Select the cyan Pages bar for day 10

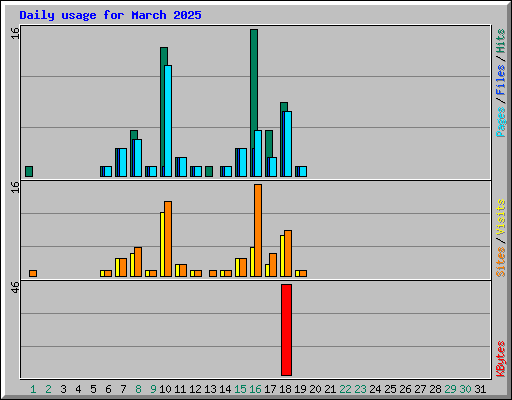tap(168, 121)
